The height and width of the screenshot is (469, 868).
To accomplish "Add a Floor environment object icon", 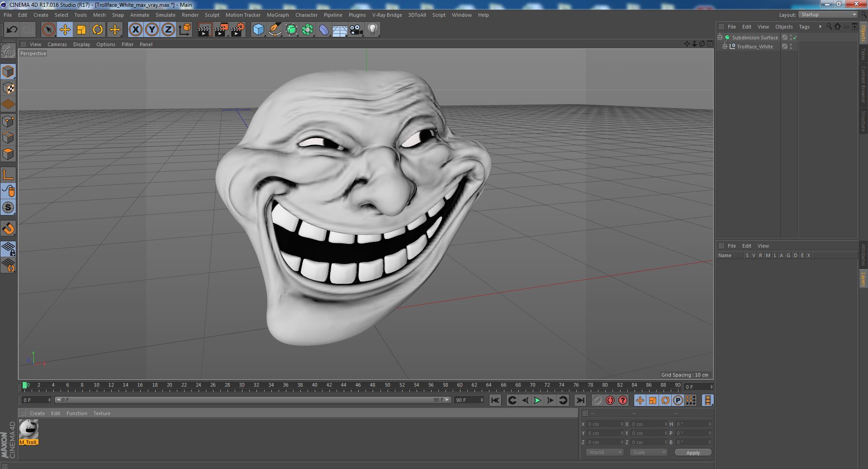I will tap(340, 30).
